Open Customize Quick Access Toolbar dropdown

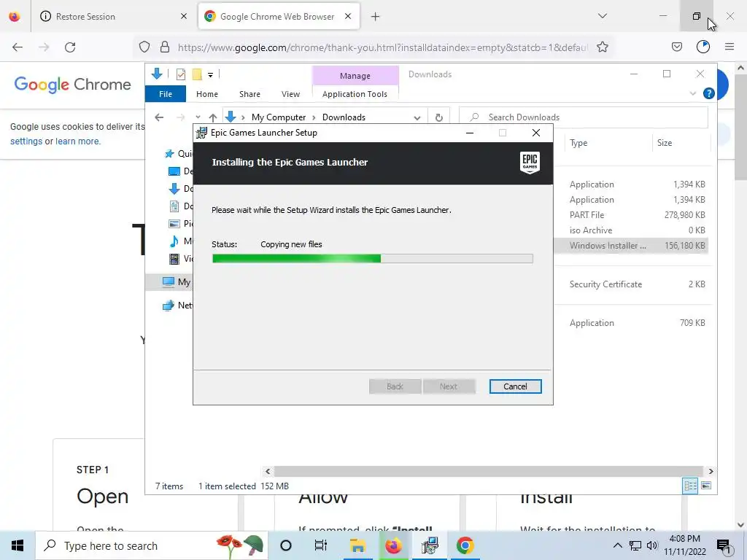pyautogui.click(x=210, y=75)
